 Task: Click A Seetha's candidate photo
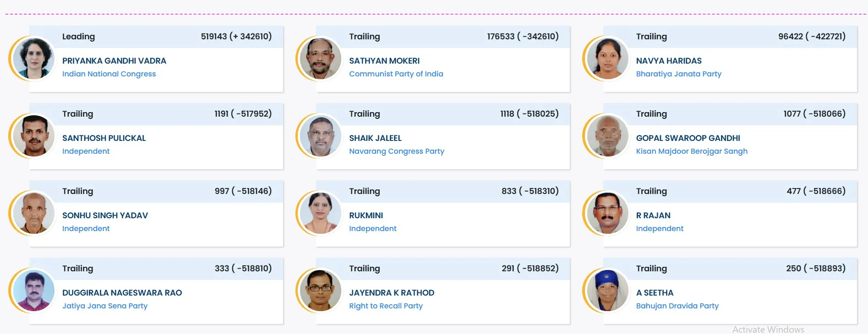607,291
